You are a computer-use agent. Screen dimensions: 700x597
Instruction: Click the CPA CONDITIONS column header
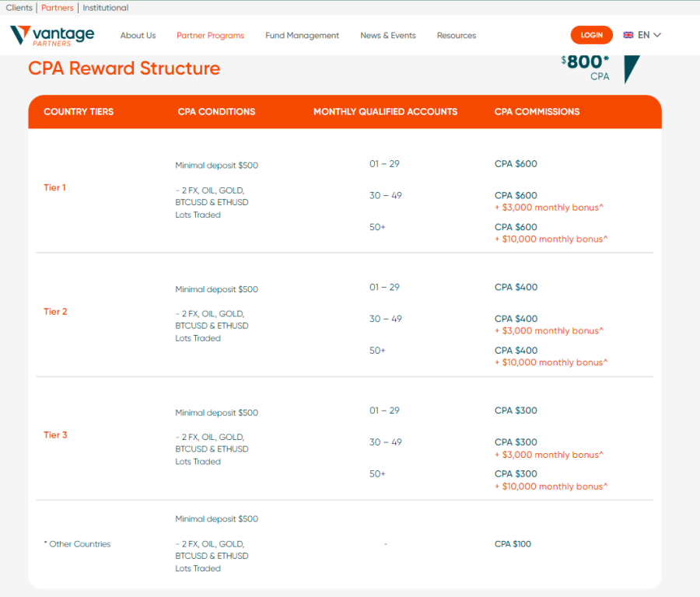click(216, 111)
